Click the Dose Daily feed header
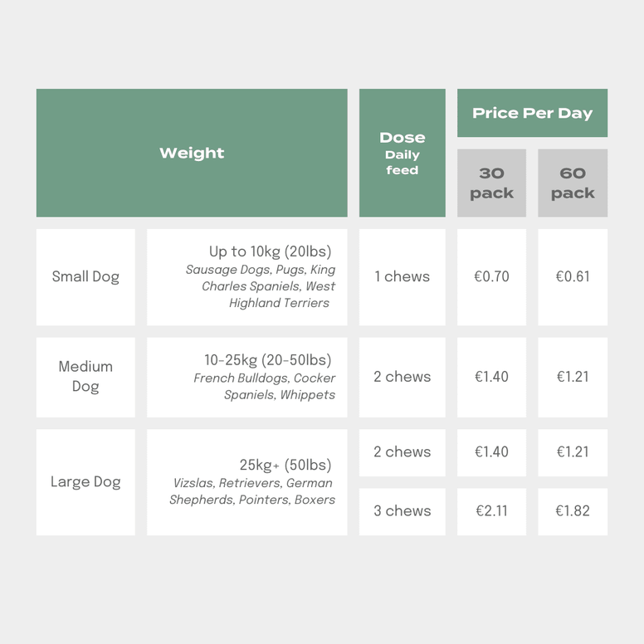Viewport: 644px width, 644px height. [402, 153]
